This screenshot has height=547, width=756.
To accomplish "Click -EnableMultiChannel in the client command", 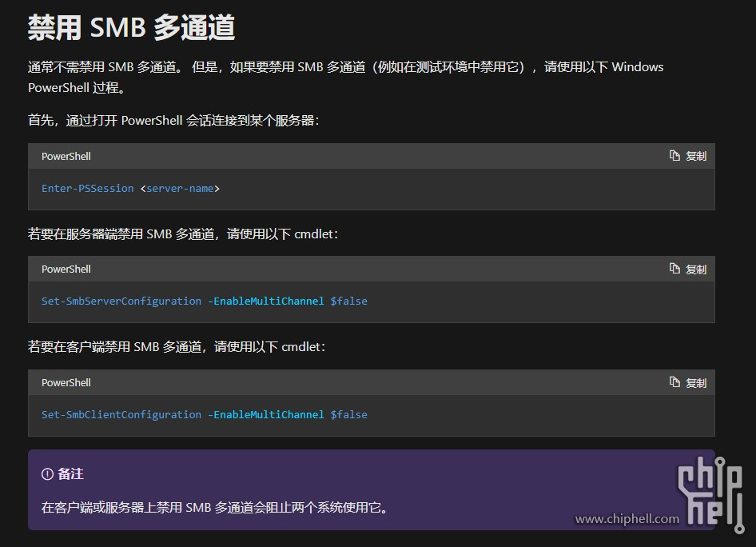I will click(265, 415).
